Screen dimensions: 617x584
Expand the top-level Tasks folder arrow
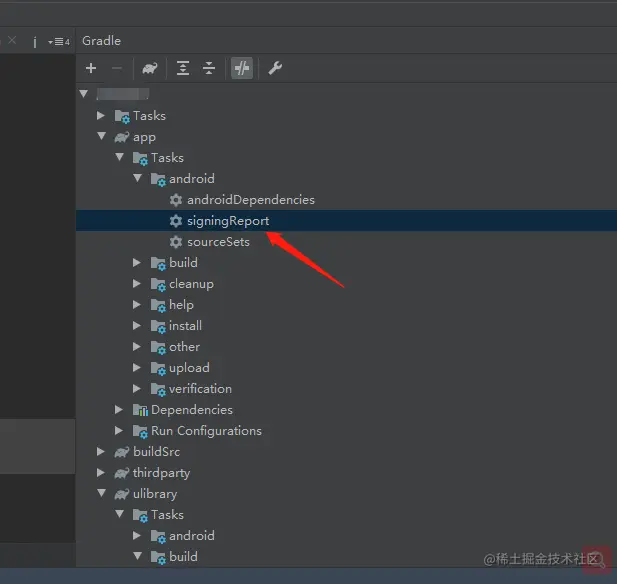101,115
